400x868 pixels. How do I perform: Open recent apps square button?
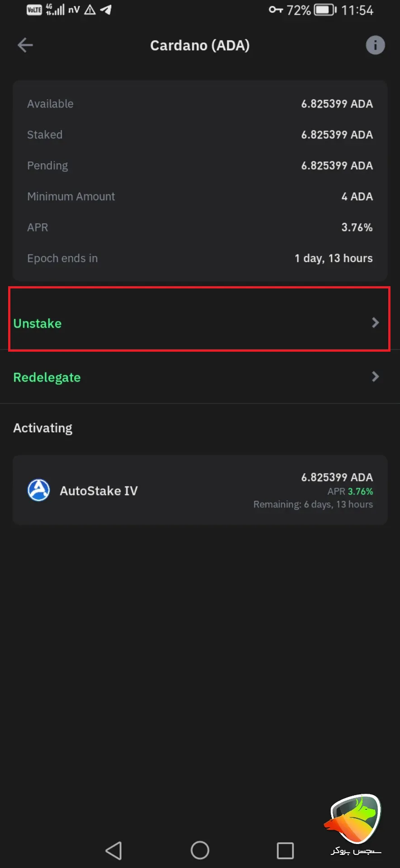tap(285, 850)
